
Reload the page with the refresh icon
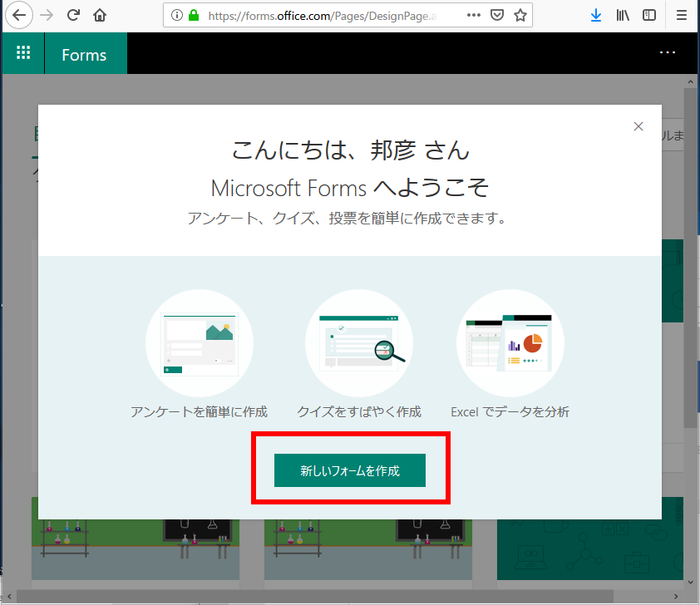pyautogui.click(x=73, y=15)
